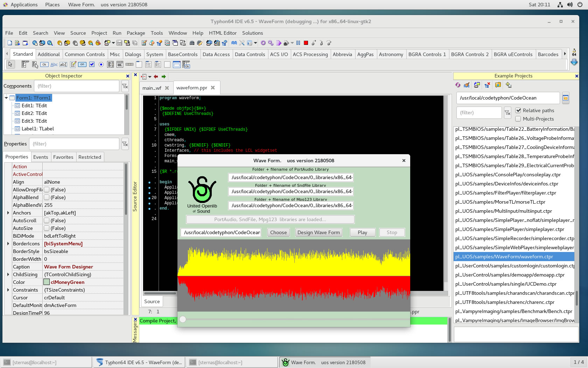Toggle the AutoScroll property checkbox
588x368 pixels.
click(47, 220)
